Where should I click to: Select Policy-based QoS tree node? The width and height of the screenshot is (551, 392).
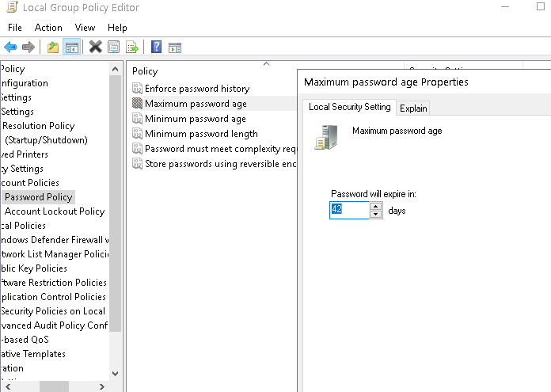[25, 340]
